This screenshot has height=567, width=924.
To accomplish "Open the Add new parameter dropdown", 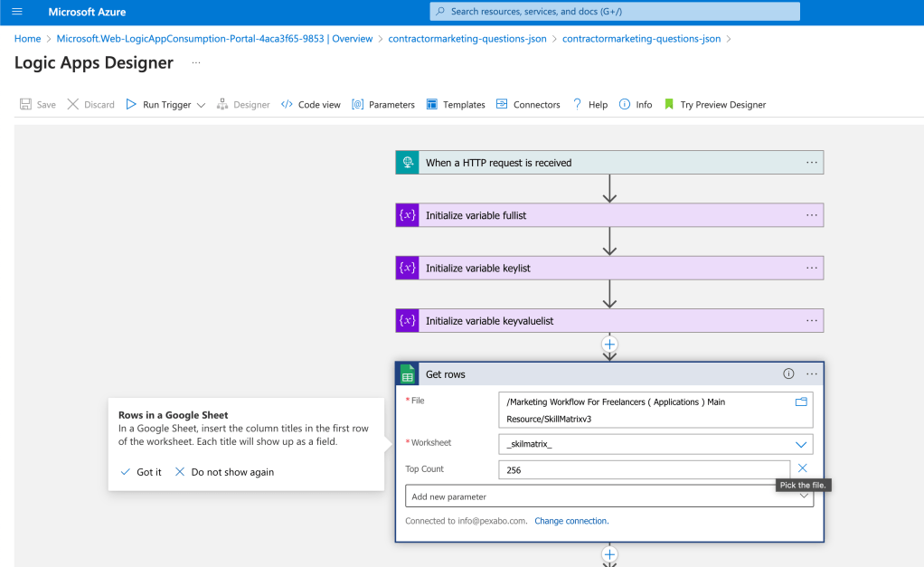I will pyautogui.click(x=609, y=496).
